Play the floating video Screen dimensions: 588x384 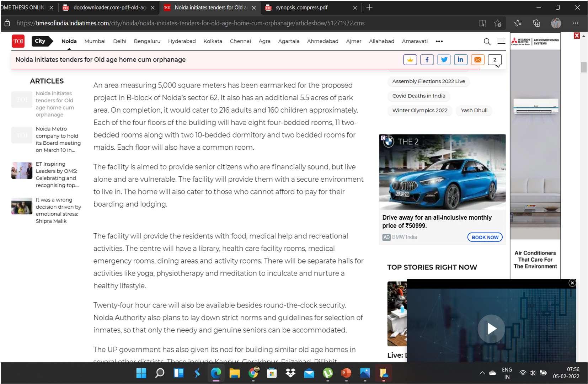(491, 329)
